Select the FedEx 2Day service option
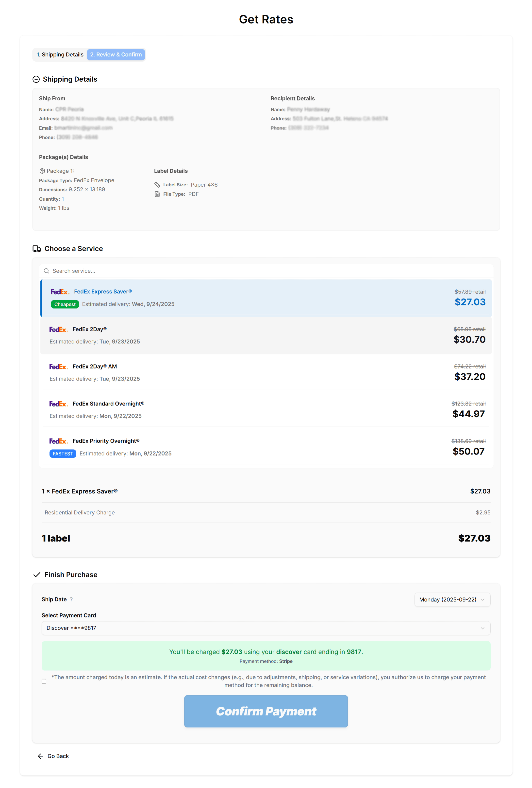The height and width of the screenshot is (788, 532). pyautogui.click(x=266, y=335)
